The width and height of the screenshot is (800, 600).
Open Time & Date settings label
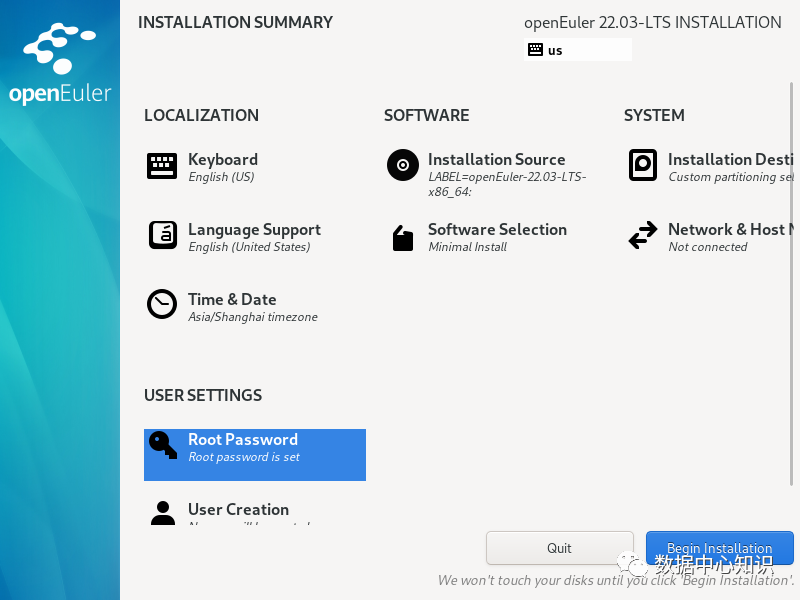pos(232,299)
